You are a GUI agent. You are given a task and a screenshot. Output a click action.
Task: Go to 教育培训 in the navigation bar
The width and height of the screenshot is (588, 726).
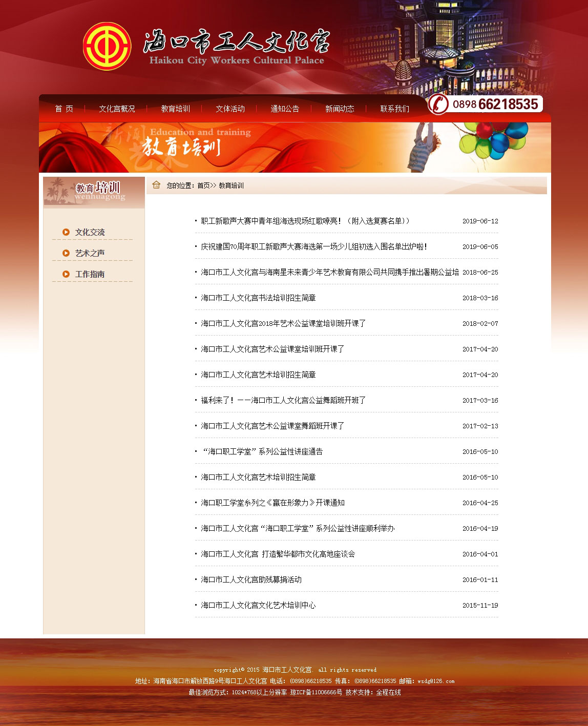175,109
